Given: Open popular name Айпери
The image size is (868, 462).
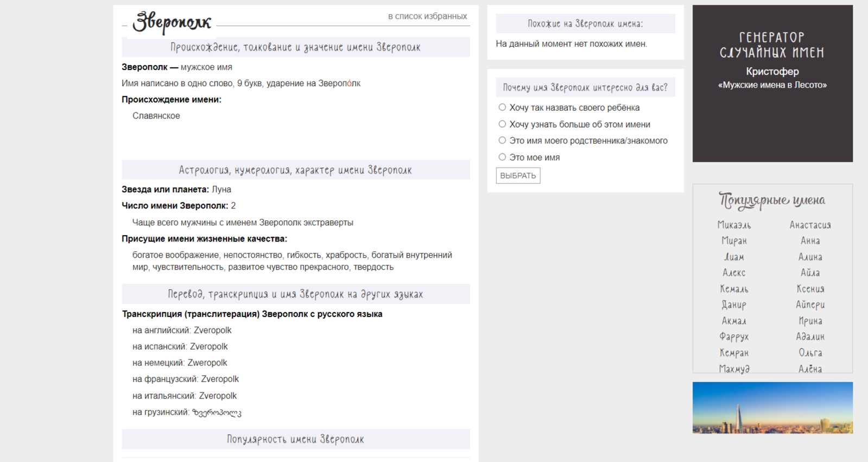Looking at the screenshot, I should tap(810, 305).
